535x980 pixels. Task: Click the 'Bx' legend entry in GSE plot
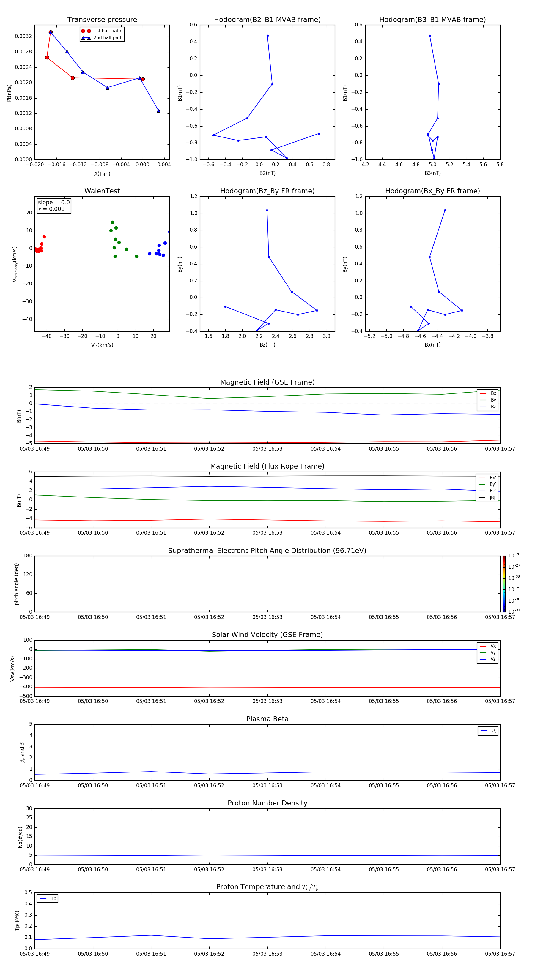pyautogui.click(x=488, y=393)
